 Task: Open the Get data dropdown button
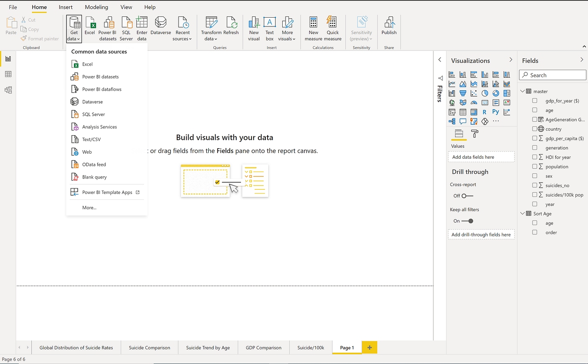73,29
